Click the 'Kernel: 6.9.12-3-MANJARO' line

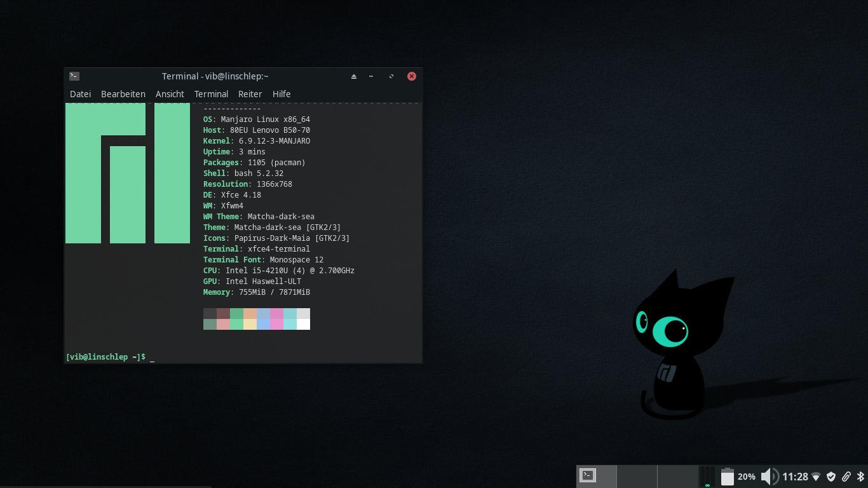coord(257,141)
